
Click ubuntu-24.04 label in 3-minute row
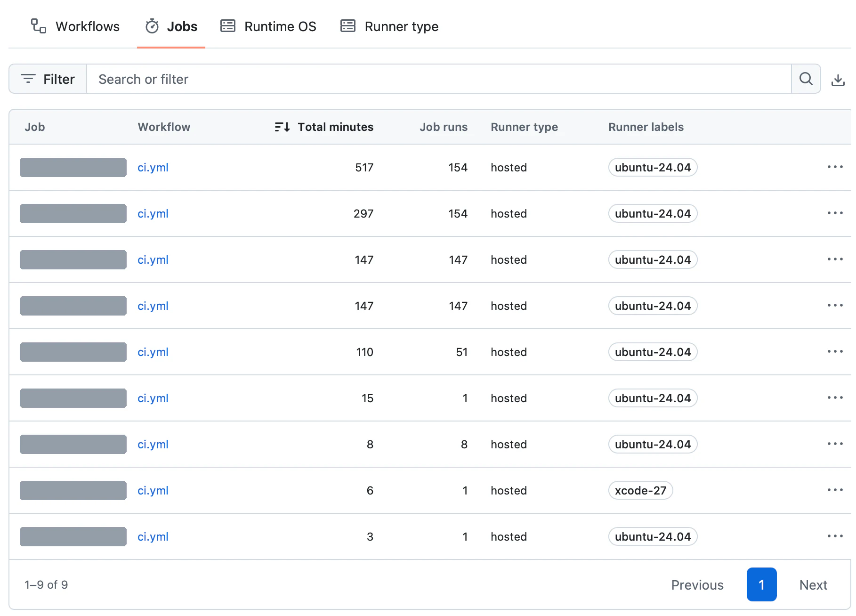tap(653, 536)
